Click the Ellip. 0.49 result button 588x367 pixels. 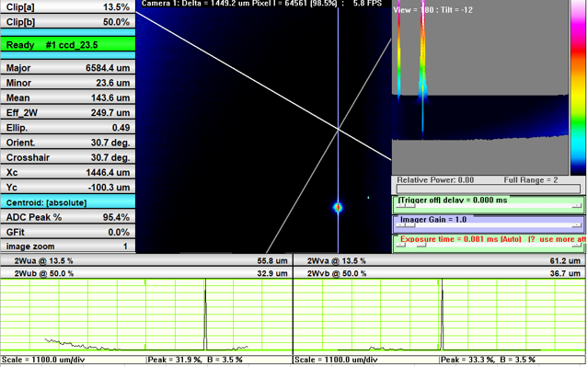tap(68, 128)
